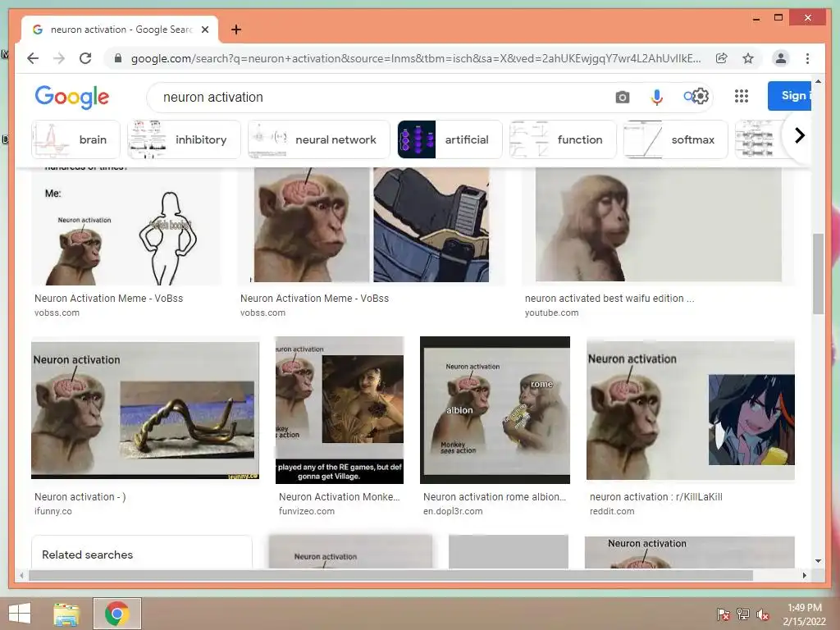Reload the Google search page
The image size is (840, 630).
click(x=85, y=58)
